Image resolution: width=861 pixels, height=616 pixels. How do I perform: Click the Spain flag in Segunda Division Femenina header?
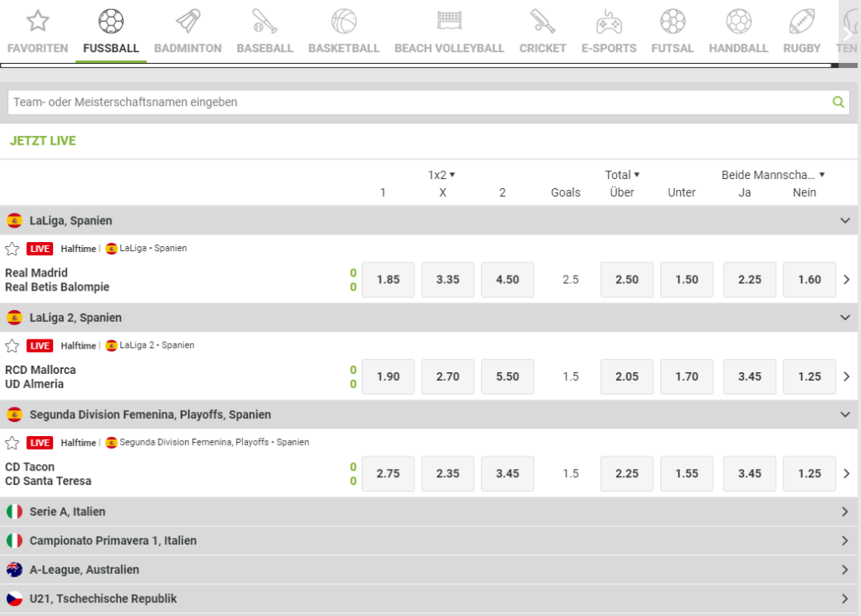tap(14, 415)
